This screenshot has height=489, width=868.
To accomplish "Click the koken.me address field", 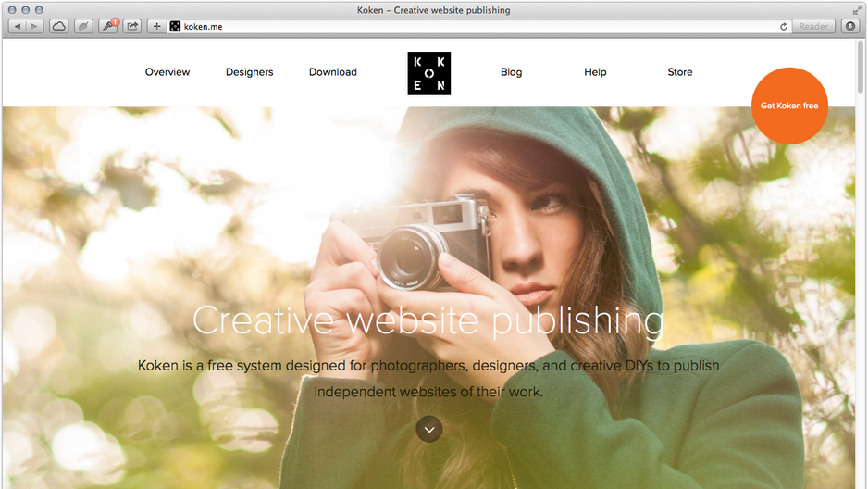I will 476,26.
